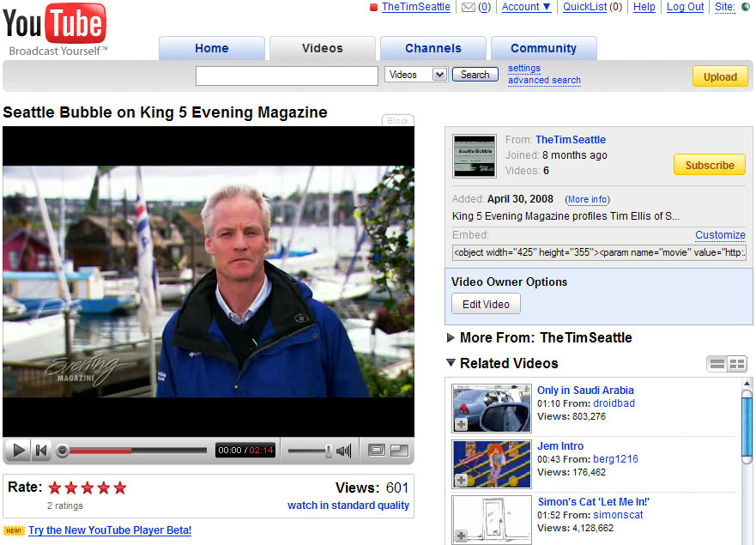Image resolution: width=756 pixels, height=545 pixels.
Task: Click the Edit Video button
Action: tap(486, 305)
